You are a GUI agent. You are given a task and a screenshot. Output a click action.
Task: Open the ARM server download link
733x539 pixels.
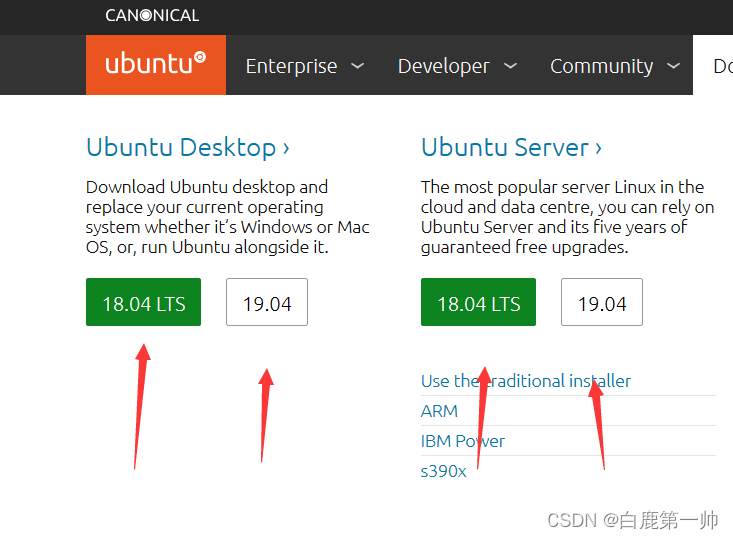[439, 411]
